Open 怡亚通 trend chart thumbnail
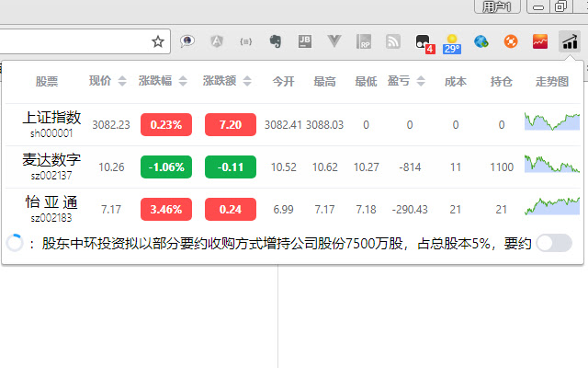The image size is (588, 368). coord(552,206)
